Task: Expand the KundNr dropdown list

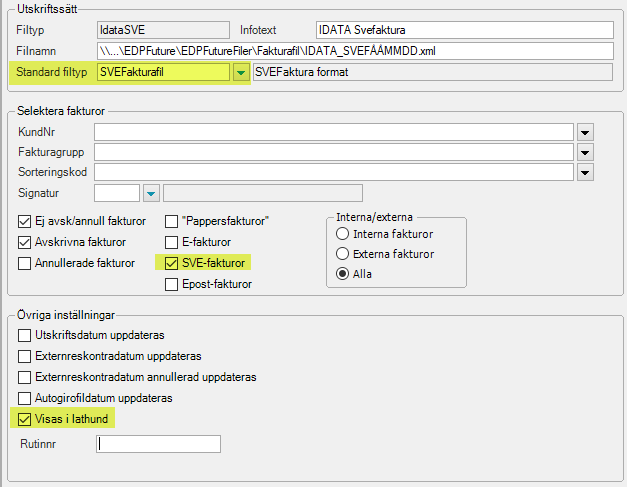Action: coord(585,132)
